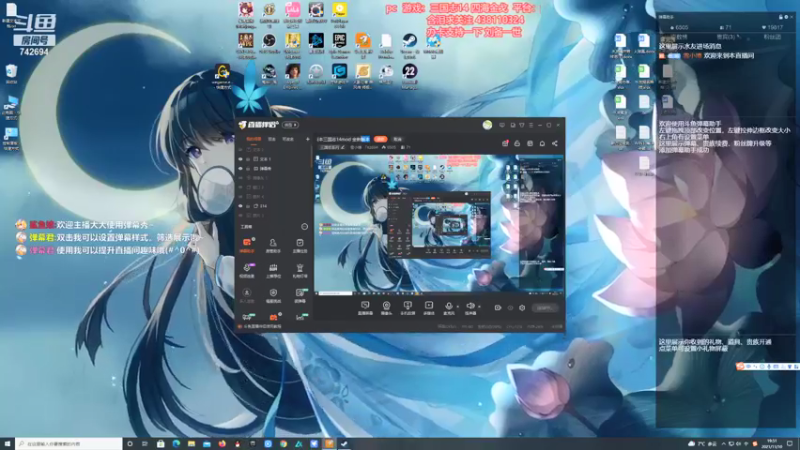Click the Windows Start button
The height and width of the screenshot is (450, 800).
7,444
